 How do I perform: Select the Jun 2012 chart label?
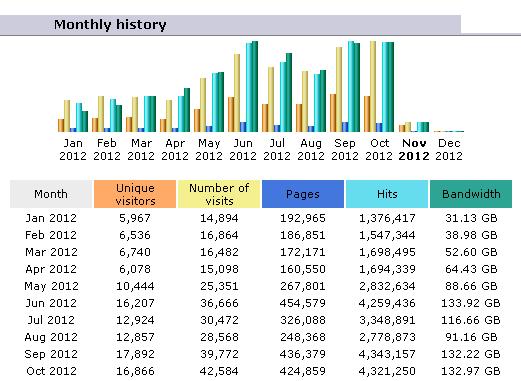tap(243, 149)
